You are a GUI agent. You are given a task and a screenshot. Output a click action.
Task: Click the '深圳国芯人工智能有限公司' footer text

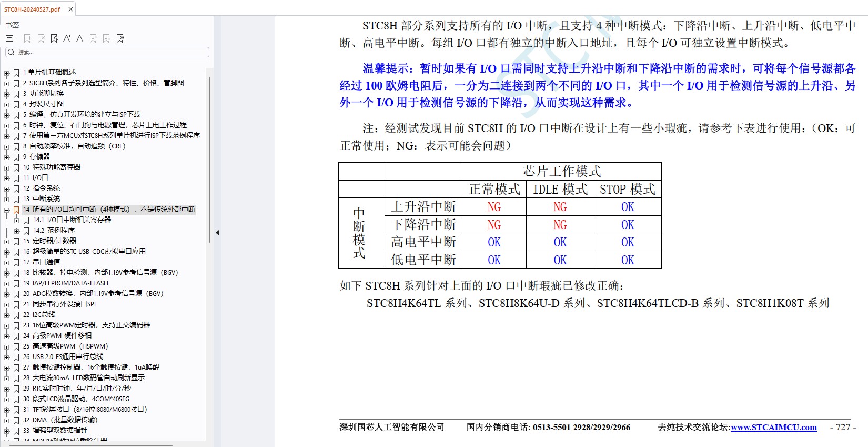point(392,427)
